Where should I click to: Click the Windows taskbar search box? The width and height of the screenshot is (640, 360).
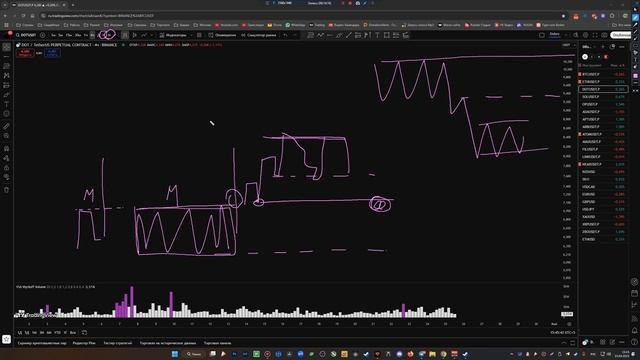pyautogui.click(x=194, y=354)
